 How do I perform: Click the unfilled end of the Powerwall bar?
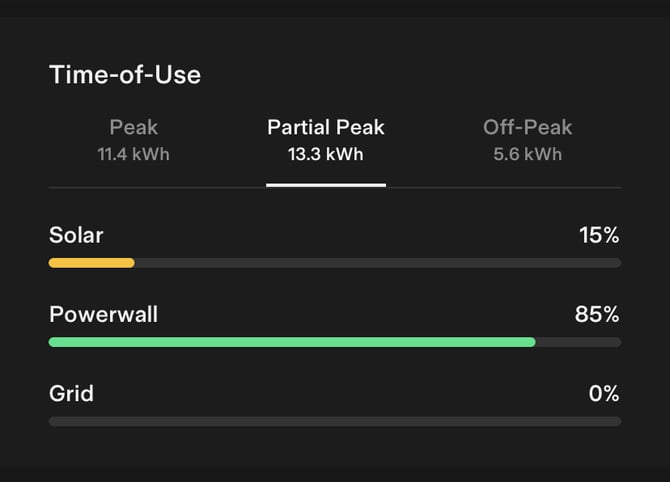[578, 342]
